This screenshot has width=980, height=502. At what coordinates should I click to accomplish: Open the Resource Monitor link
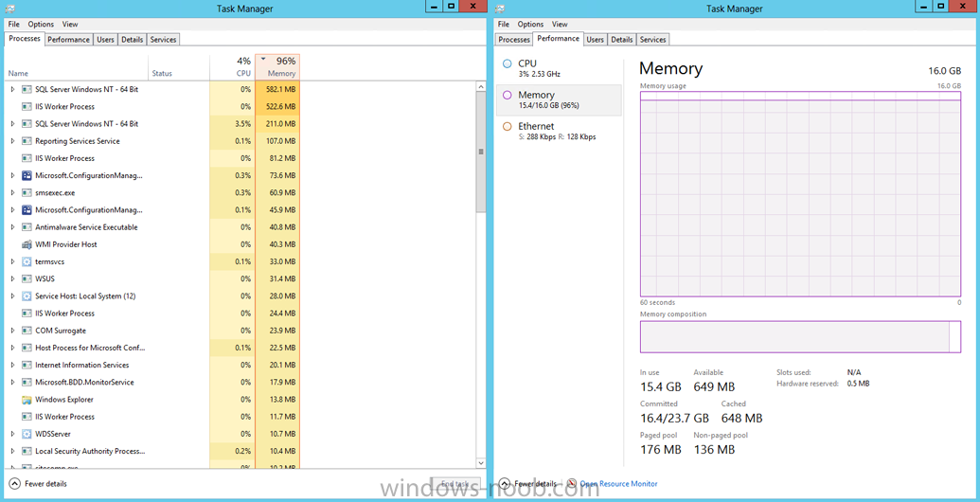click(x=618, y=484)
